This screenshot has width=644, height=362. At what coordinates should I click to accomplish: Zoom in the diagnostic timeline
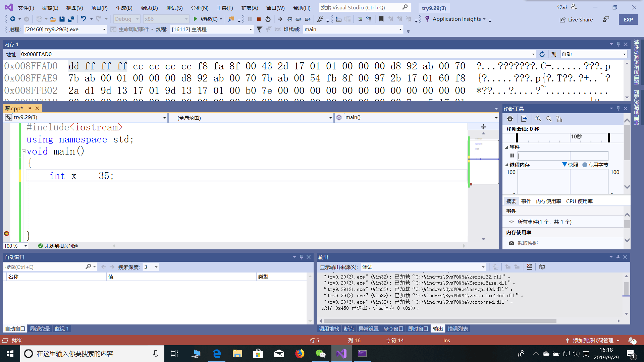pyautogui.click(x=538, y=119)
